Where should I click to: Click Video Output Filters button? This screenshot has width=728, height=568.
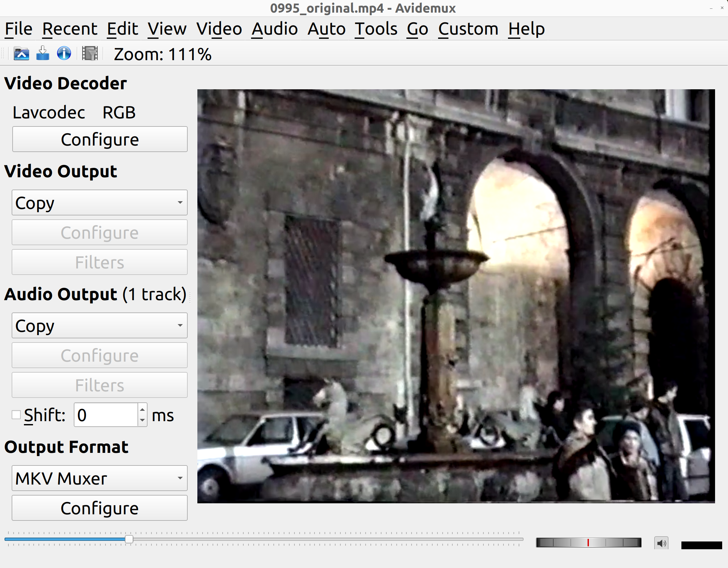tap(100, 262)
